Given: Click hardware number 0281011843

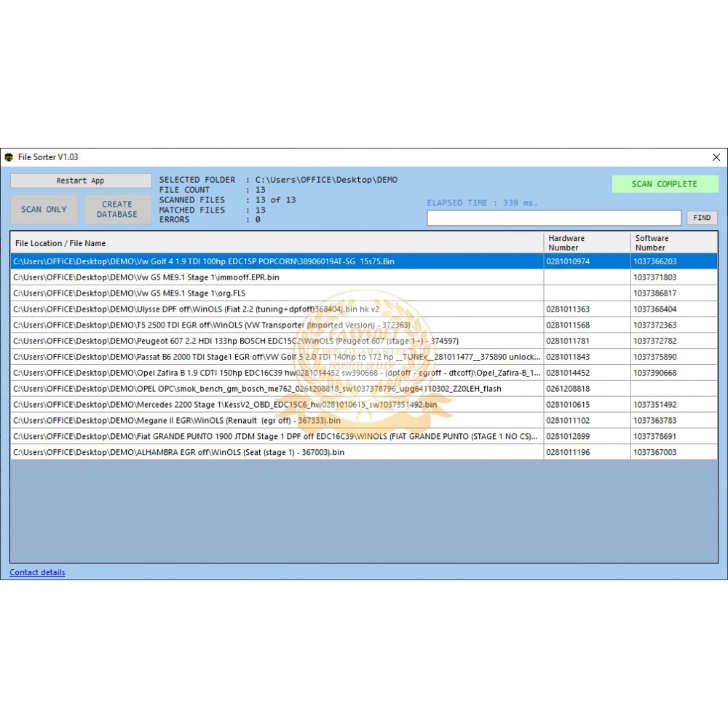Looking at the screenshot, I should tap(568, 357).
